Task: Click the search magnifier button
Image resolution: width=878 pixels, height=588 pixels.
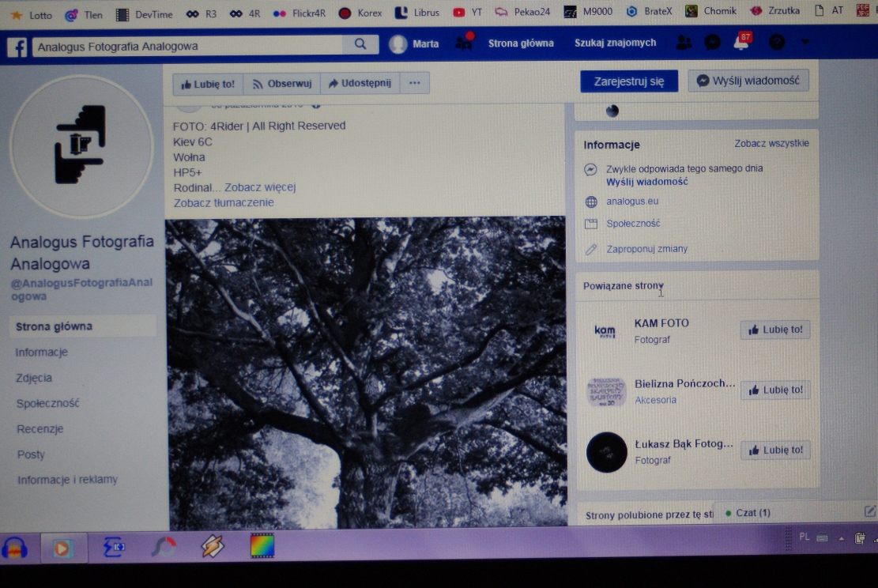Action: point(360,44)
